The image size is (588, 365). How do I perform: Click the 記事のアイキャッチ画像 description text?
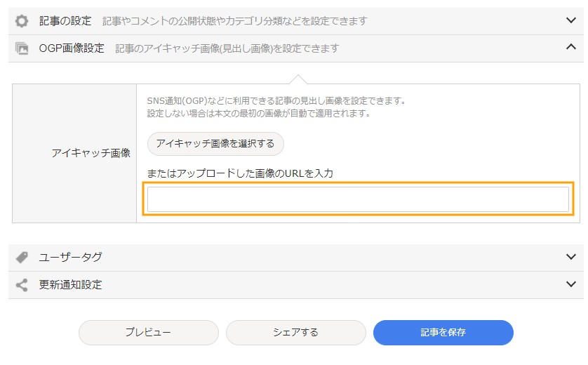(227, 48)
